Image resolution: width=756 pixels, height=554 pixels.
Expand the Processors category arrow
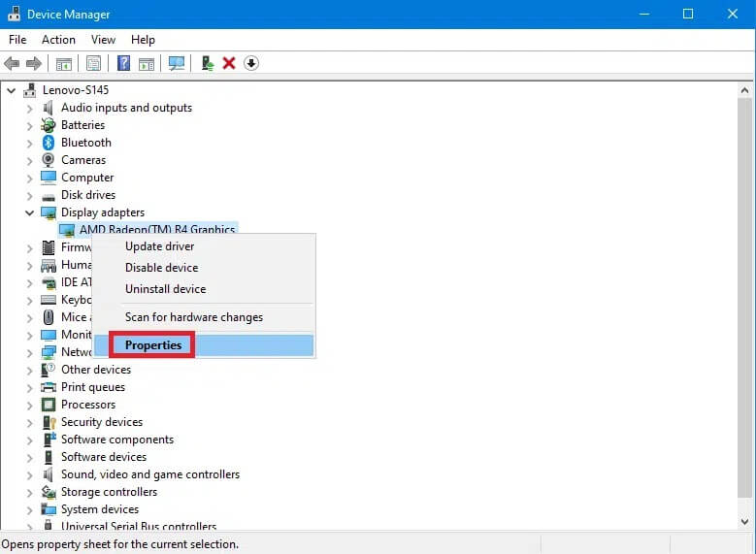[30, 405]
